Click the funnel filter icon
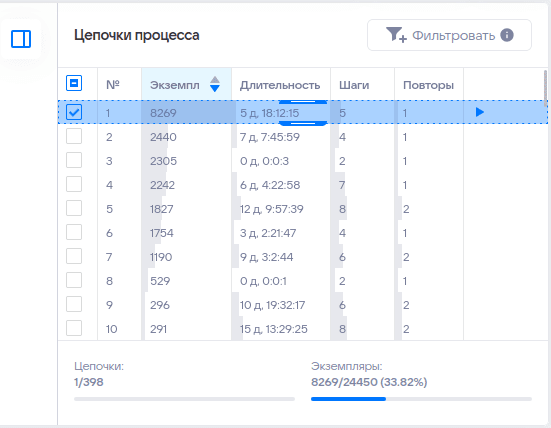The image size is (551, 428). click(x=396, y=35)
